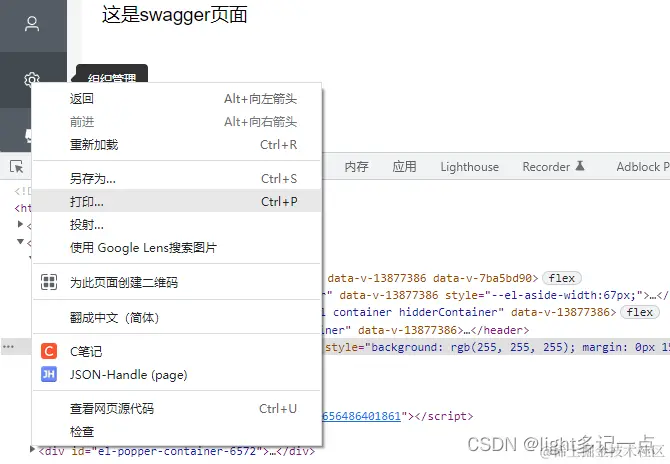The width and height of the screenshot is (670, 464).
Task: Click the 这是swagger页面 heading text
Action: (x=175, y=15)
